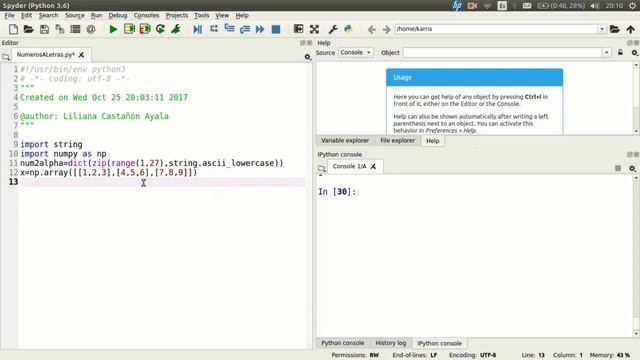Run the current cell

pos(129,29)
